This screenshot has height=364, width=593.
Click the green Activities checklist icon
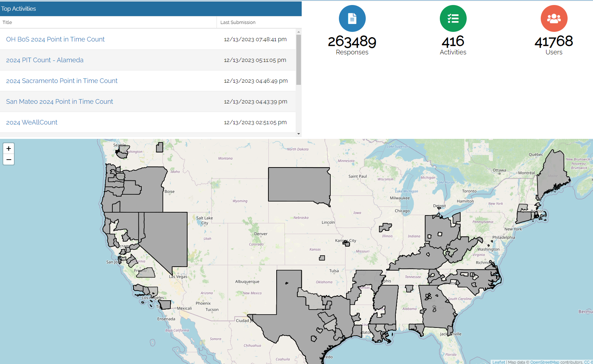pyautogui.click(x=453, y=18)
